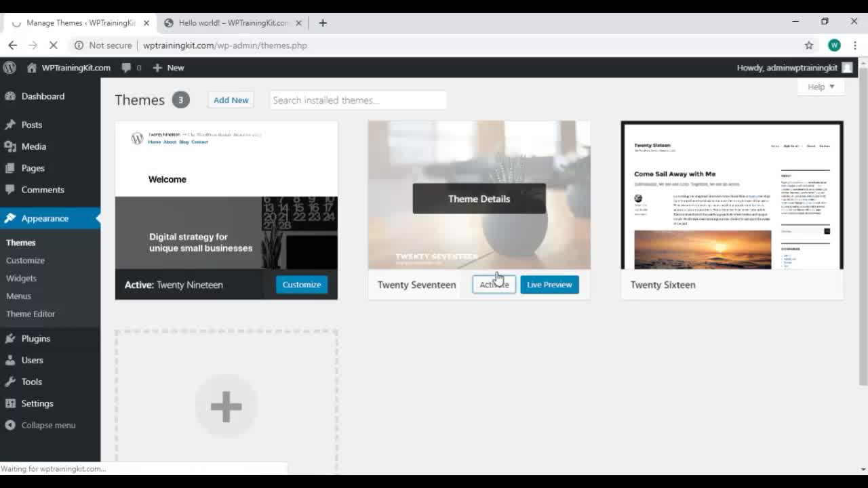The image size is (868, 488).
Task: Open the Chrome three-dot menu
Action: tap(855, 45)
